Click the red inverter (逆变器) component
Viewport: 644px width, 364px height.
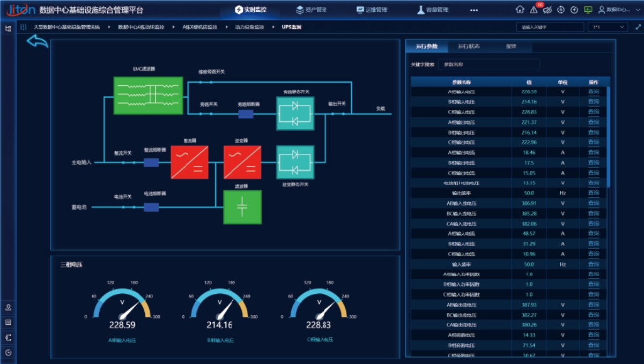coord(242,162)
